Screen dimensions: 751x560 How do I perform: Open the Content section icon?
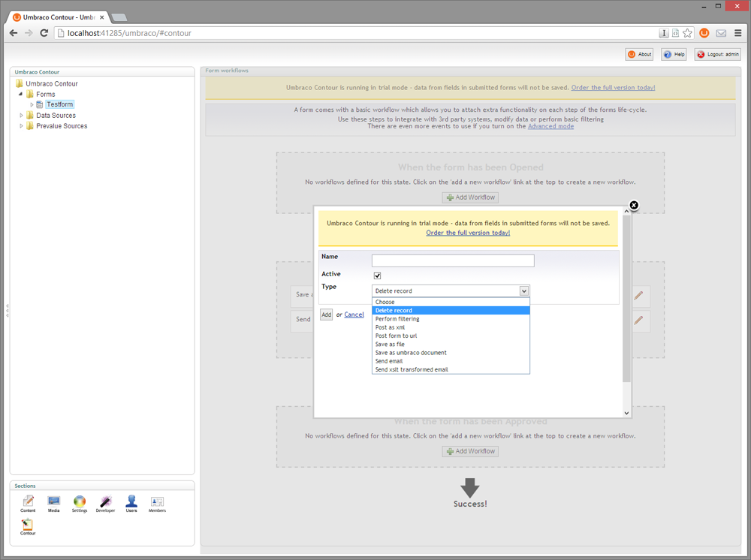click(x=28, y=501)
